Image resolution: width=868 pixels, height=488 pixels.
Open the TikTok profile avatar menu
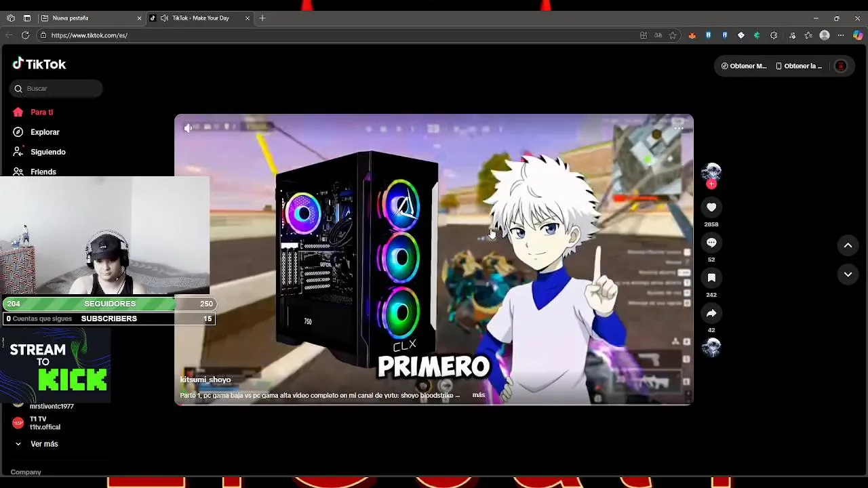click(x=841, y=66)
